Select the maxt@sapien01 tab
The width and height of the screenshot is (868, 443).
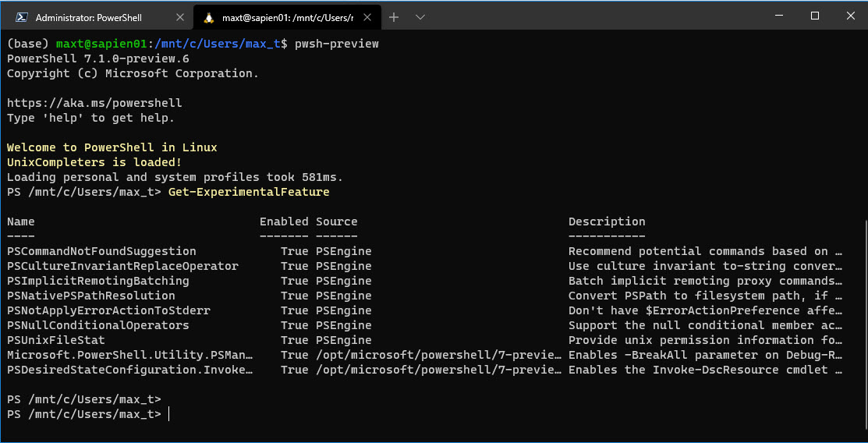click(287, 17)
